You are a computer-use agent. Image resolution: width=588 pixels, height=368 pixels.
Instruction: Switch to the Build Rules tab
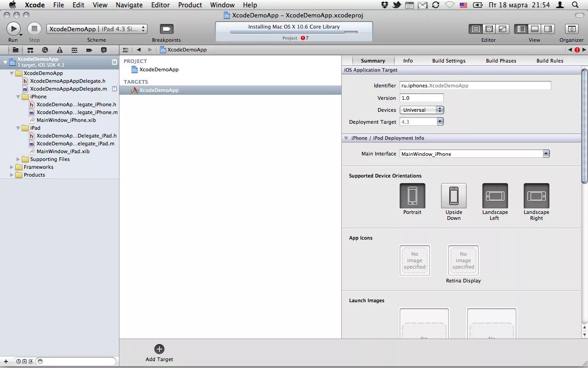tap(550, 61)
